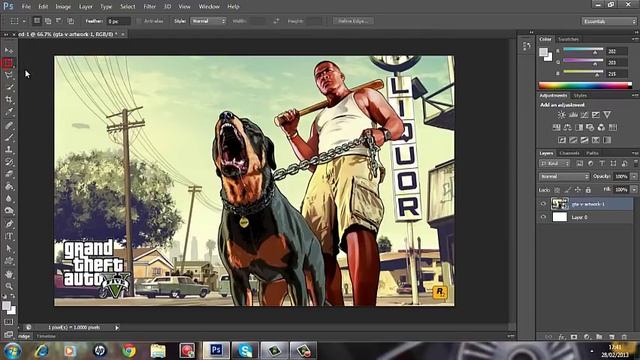Select the Polygonal Lasso tool
This screenshot has height=360, width=640.
tap(9, 75)
